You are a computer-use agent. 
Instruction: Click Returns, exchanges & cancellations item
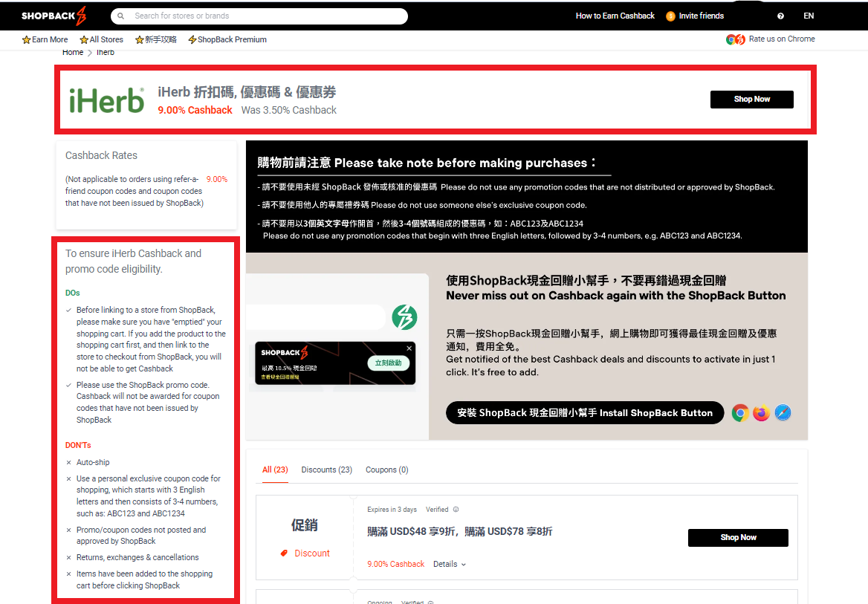point(137,557)
